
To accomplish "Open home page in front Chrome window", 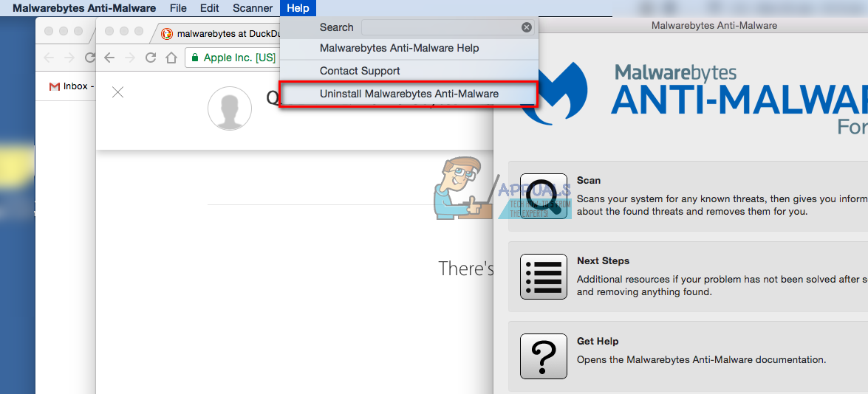I will point(171,58).
